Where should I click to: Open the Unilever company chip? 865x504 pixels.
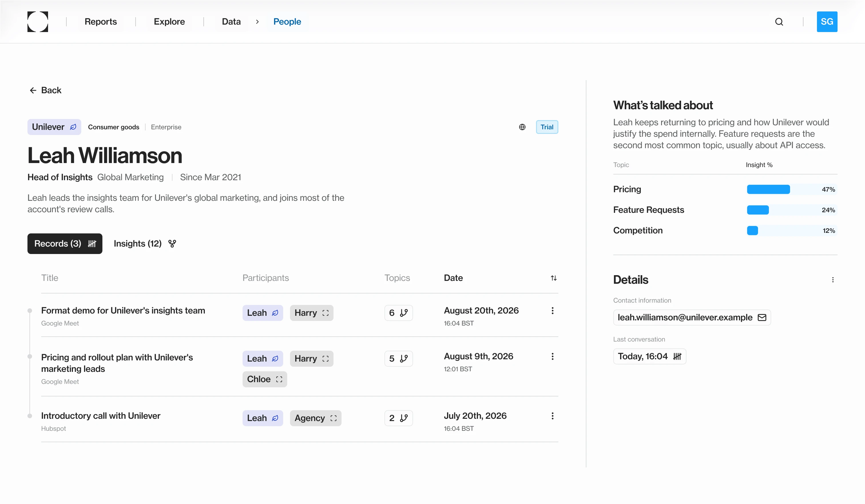click(54, 127)
